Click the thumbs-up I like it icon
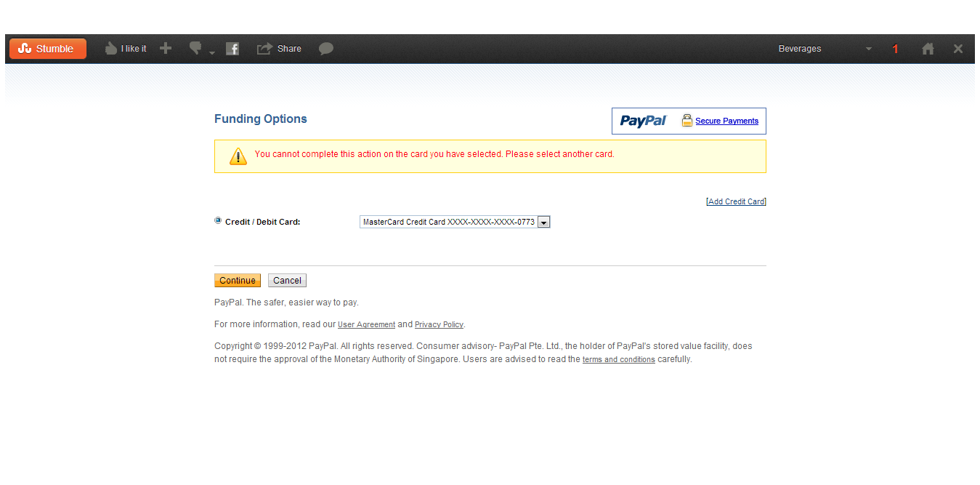Image resolution: width=980 pixels, height=485 pixels. (x=111, y=49)
